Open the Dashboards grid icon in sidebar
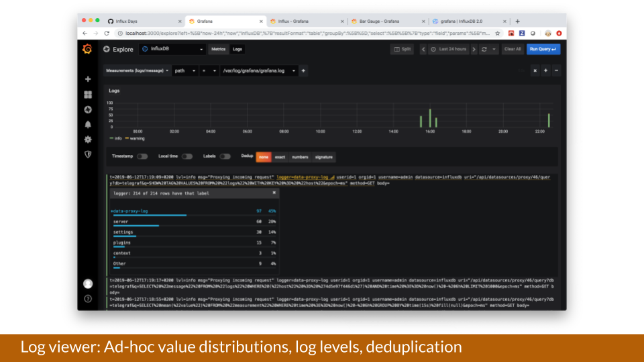This screenshot has height=362, width=644. [x=87, y=95]
